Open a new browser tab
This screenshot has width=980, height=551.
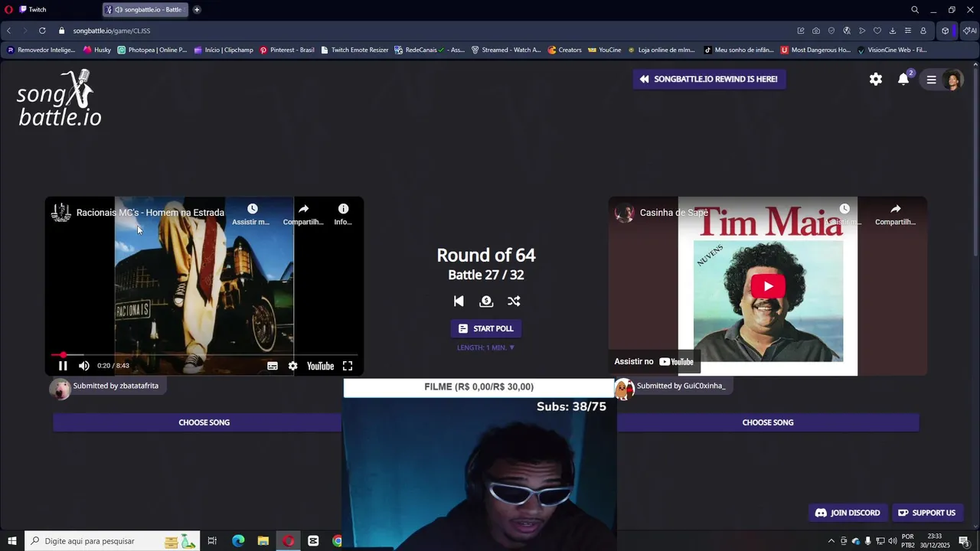pyautogui.click(x=197, y=10)
